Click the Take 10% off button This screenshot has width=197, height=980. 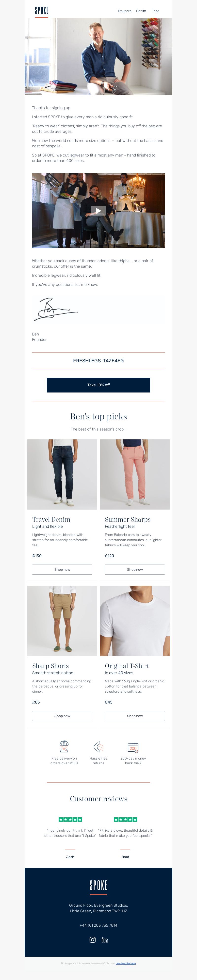[x=98, y=385]
